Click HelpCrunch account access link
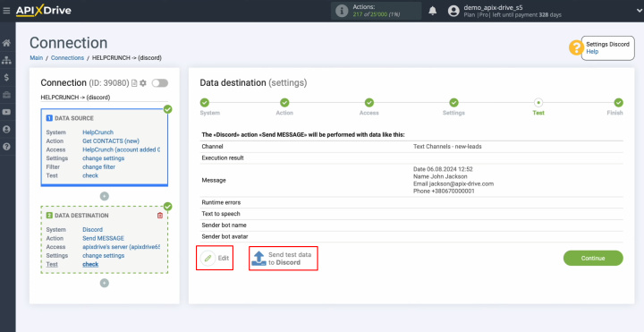This screenshot has height=332, width=644. (121, 149)
